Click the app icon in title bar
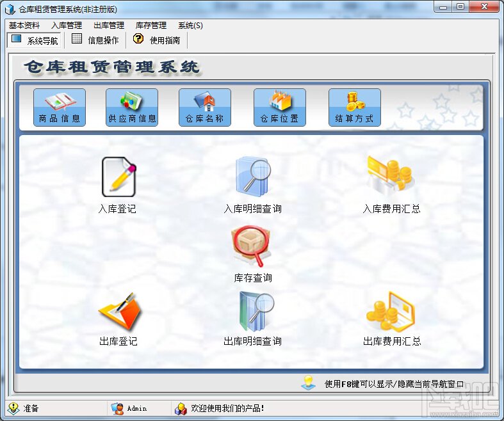This screenshot has height=421, width=504. click(x=10, y=9)
